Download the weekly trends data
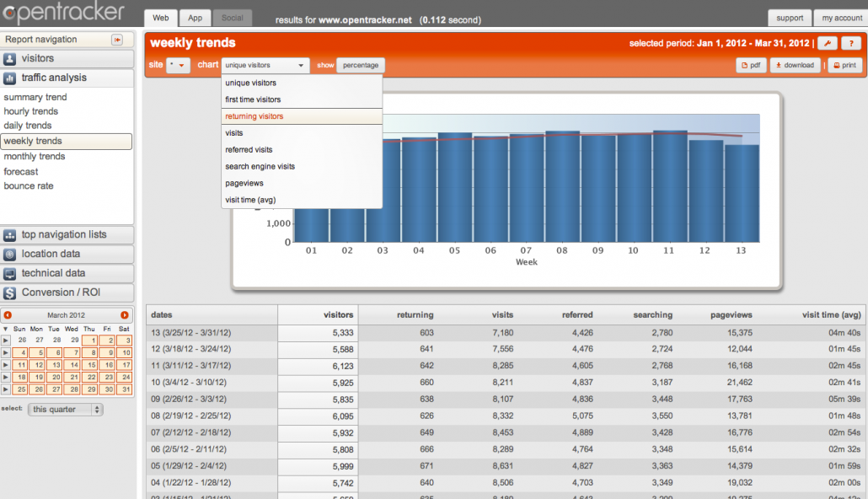This screenshot has height=499, width=868. pos(793,64)
